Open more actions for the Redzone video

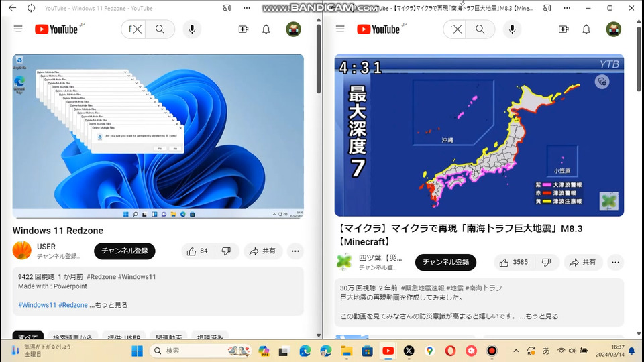295,251
